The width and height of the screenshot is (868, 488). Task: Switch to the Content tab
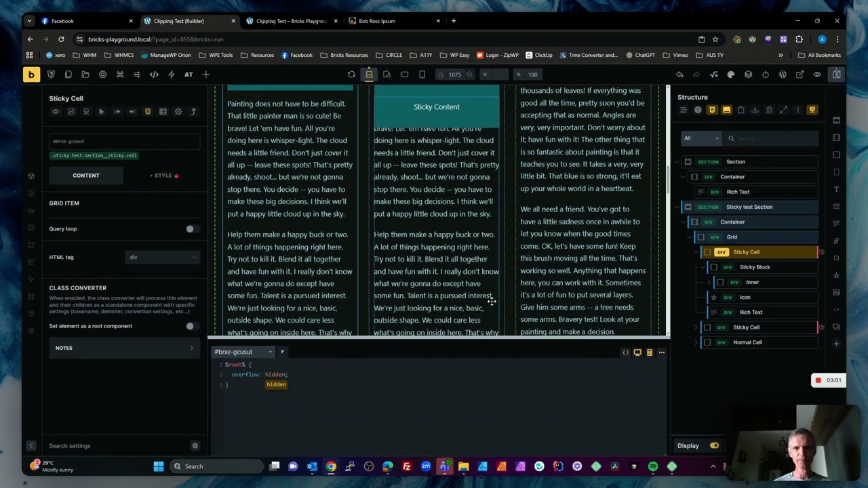tap(86, 176)
